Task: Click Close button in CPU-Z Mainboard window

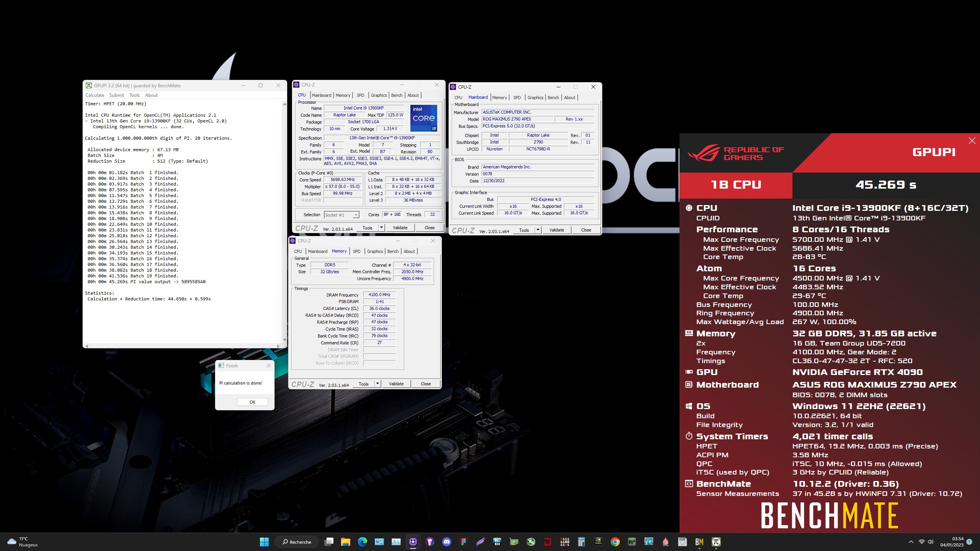Action: coord(586,230)
